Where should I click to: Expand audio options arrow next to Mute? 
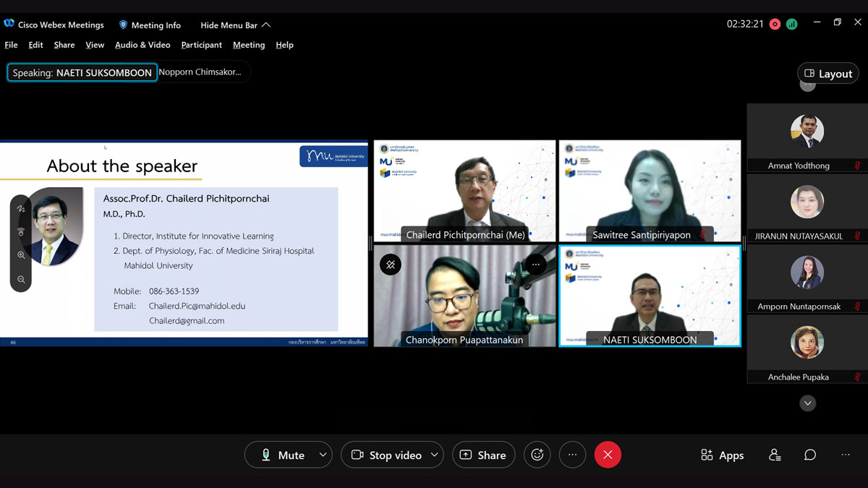[x=323, y=455]
